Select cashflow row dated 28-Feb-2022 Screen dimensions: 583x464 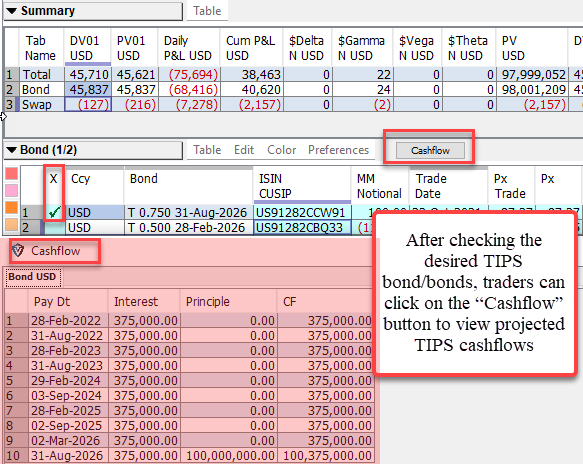[190, 320]
